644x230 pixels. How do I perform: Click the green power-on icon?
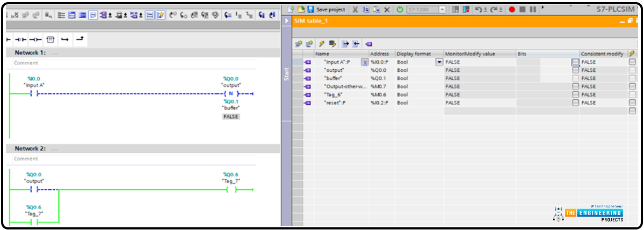400,10
